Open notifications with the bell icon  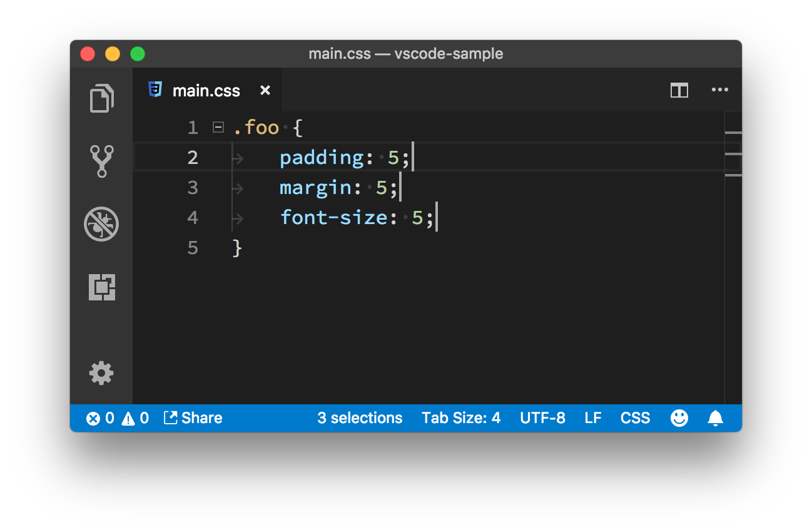[714, 417]
